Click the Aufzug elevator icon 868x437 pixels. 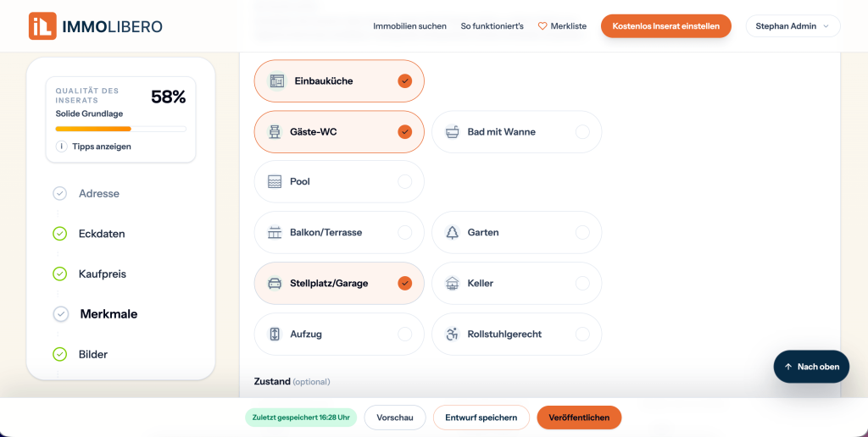275,335
